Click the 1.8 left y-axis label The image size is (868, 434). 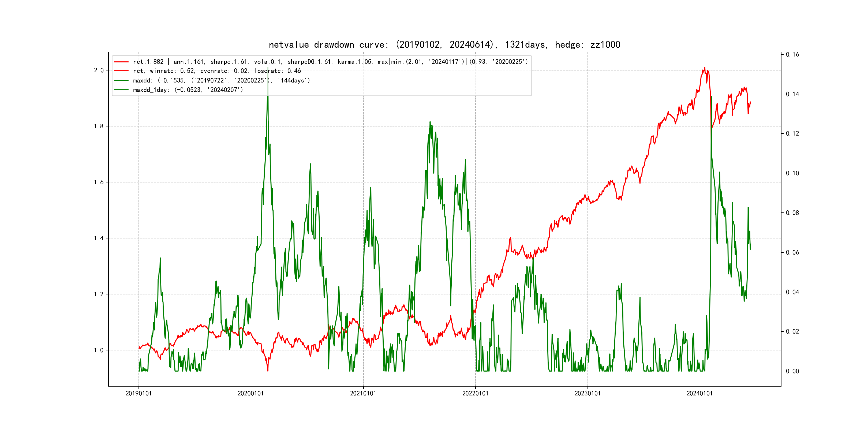pyautogui.click(x=98, y=126)
